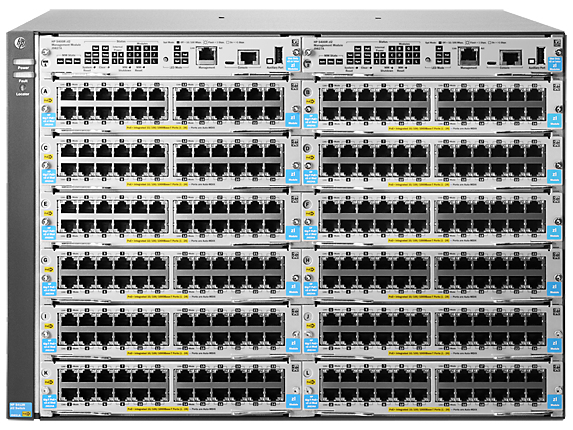The width and height of the screenshot is (573, 430).
Task: Click the blue HP switch label bottom-left
Action: [x=20, y=410]
